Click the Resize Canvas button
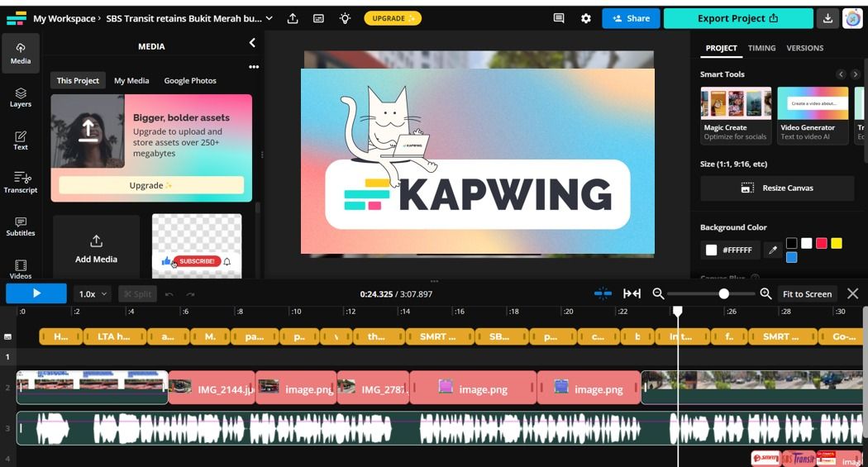Screen dimensions: 868x467 point(777,188)
